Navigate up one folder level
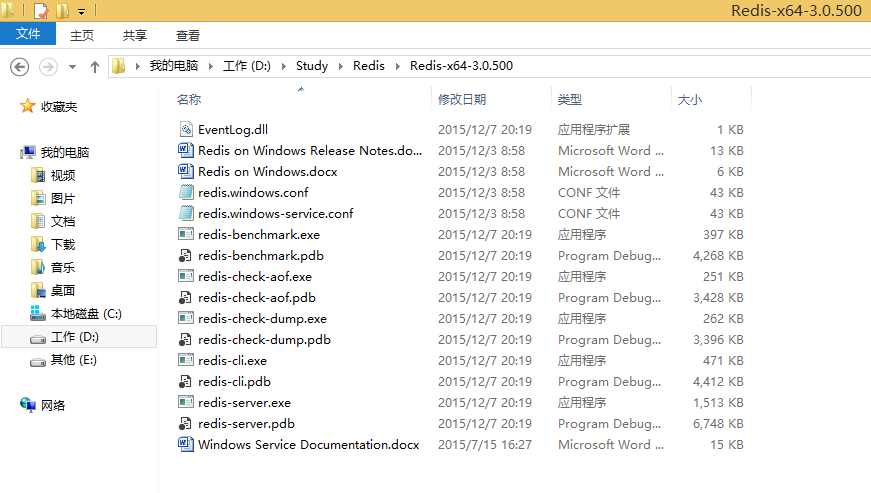The image size is (871, 493). [94, 67]
